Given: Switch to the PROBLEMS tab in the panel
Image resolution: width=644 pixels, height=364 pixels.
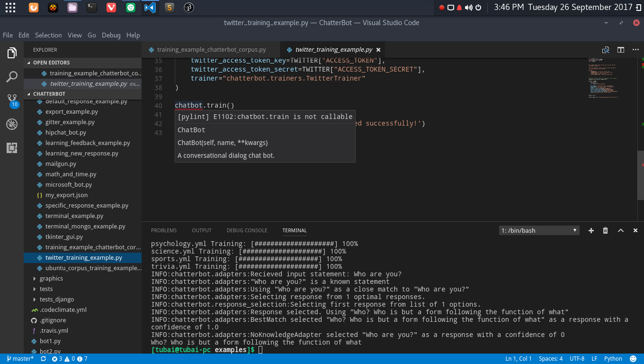Looking at the screenshot, I should [164, 230].
